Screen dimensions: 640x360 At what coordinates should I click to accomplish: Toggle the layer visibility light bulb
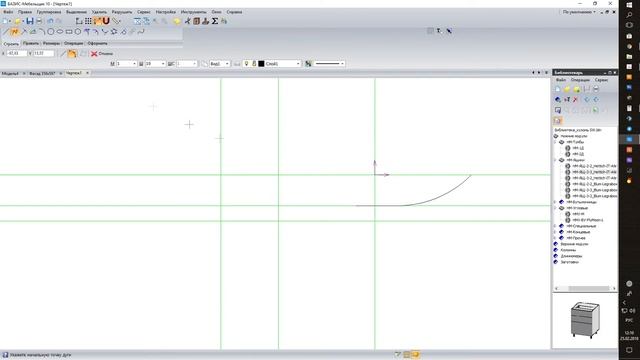point(247,64)
